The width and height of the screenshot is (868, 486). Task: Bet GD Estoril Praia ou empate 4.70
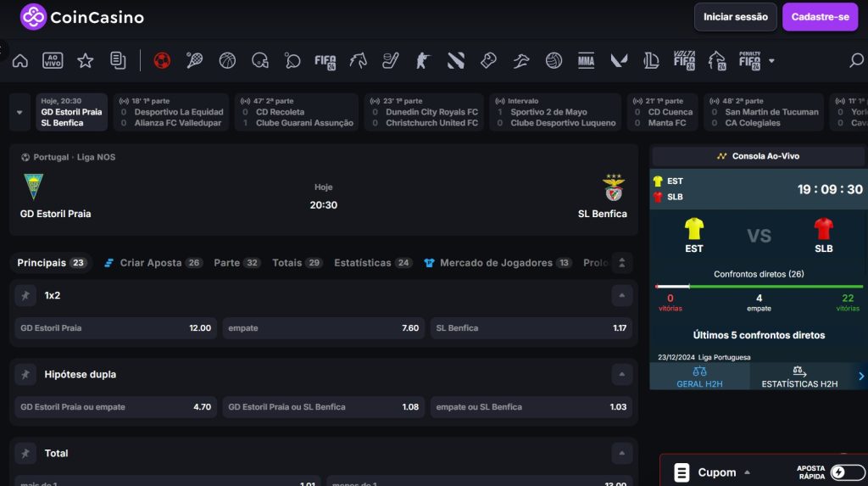point(115,407)
